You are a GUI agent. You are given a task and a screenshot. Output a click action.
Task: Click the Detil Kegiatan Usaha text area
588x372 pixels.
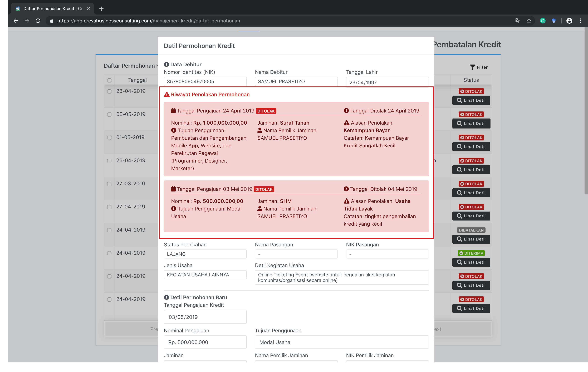coord(342,277)
